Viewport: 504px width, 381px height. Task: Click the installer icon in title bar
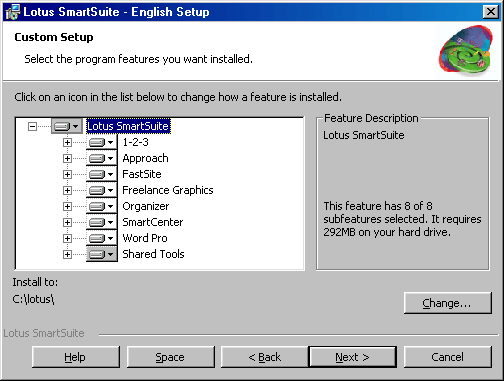[x=13, y=12]
